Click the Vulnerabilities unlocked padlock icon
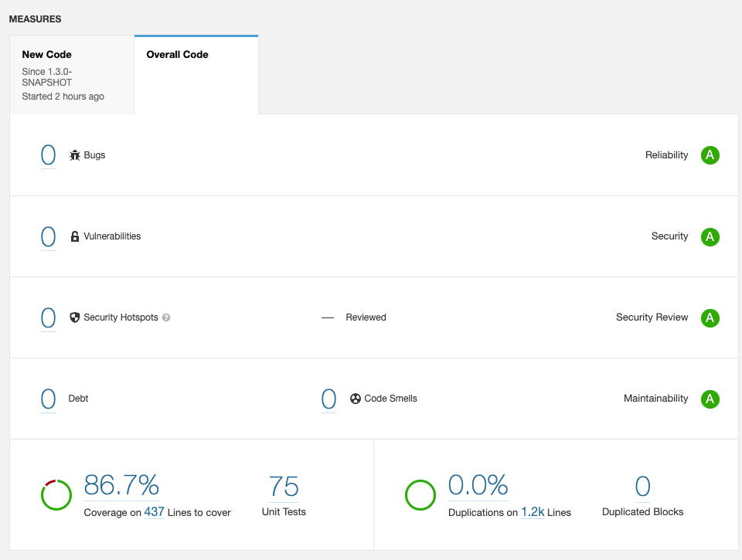This screenshot has height=560, width=742. pos(75,236)
